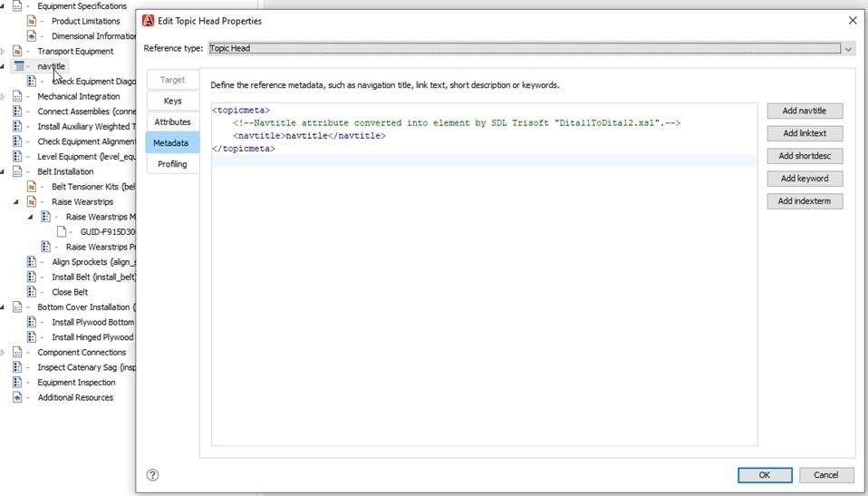Collapse the navtitle tree node
This screenshot has width=868, height=496.
(x=2, y=66)
